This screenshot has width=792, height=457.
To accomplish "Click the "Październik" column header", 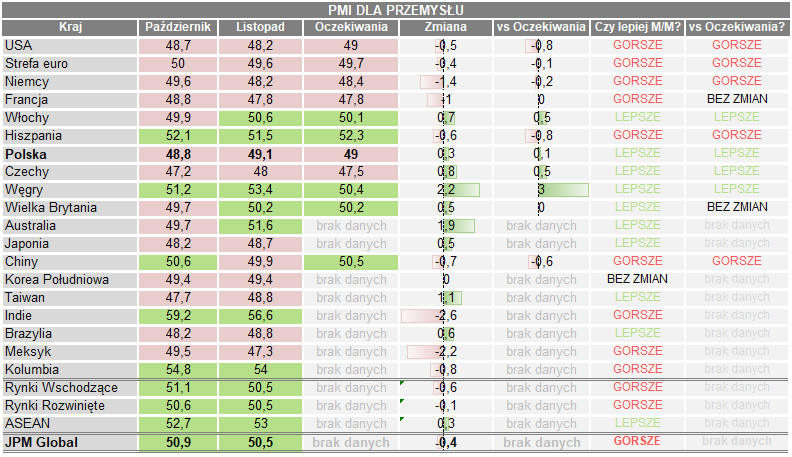I will pyautogui.click(x=178, y=28).
